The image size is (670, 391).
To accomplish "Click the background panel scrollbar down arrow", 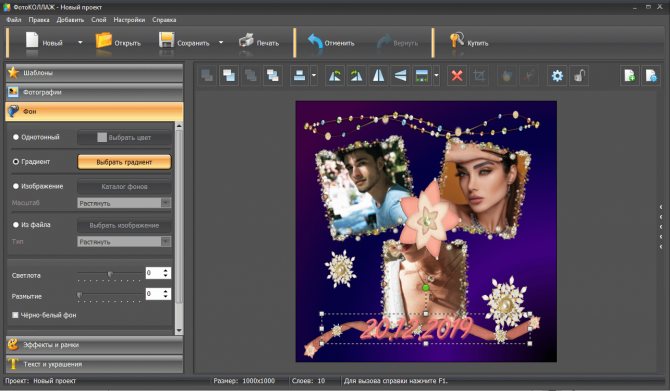I will [x=179, y=330].
